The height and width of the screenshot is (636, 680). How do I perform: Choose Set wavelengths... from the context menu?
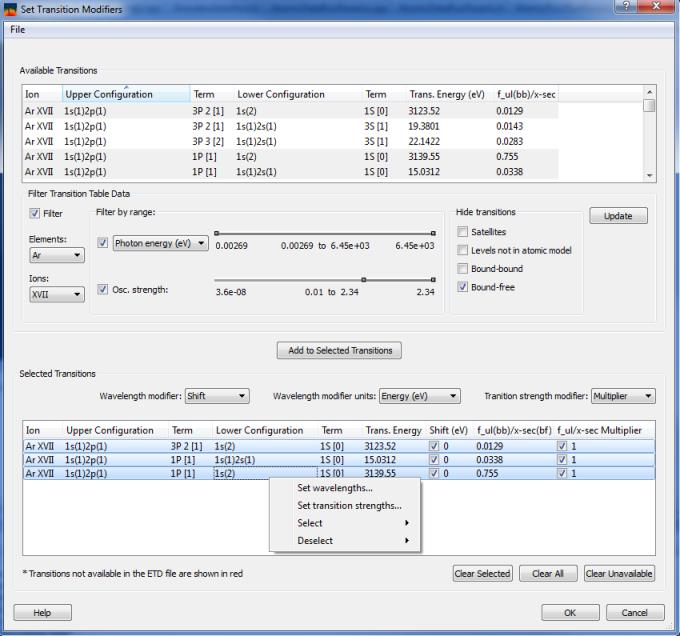click(334, 488)
